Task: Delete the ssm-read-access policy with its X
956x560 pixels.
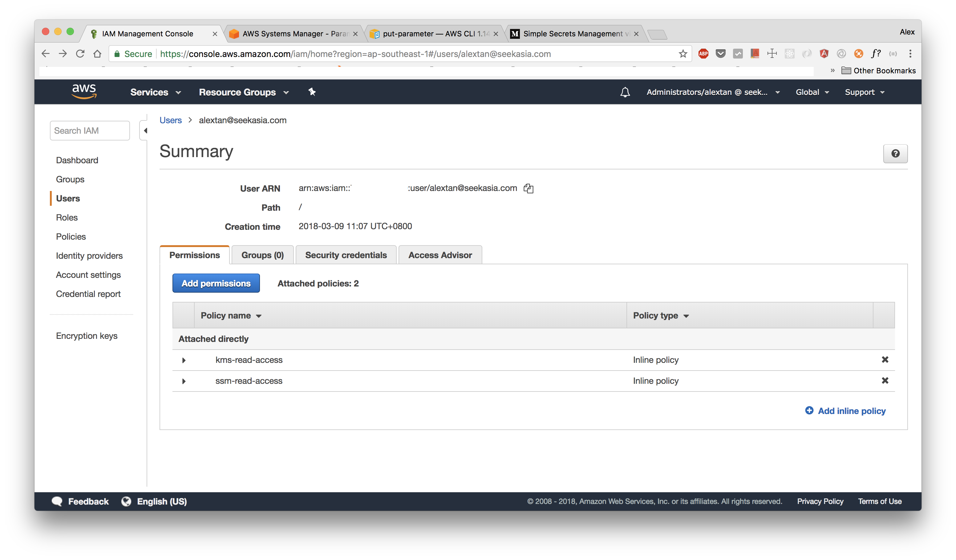Action: [x=885, y=380]
